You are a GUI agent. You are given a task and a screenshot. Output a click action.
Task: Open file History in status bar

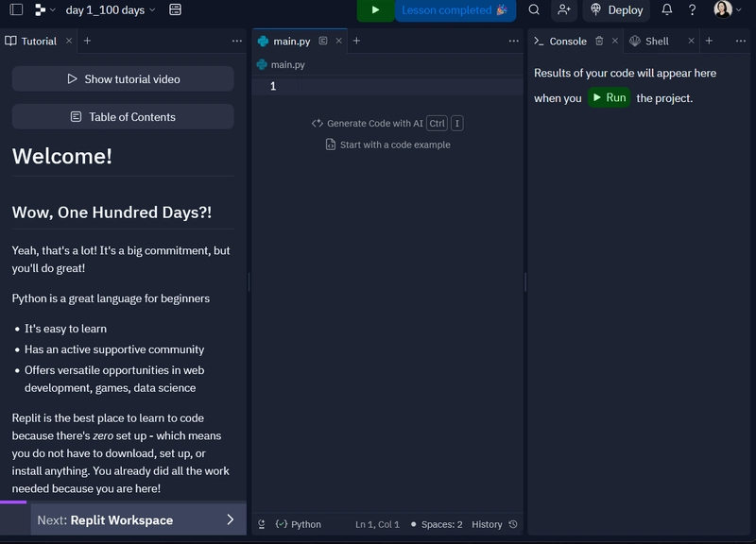pyautogui.click(x=494, y=524)
